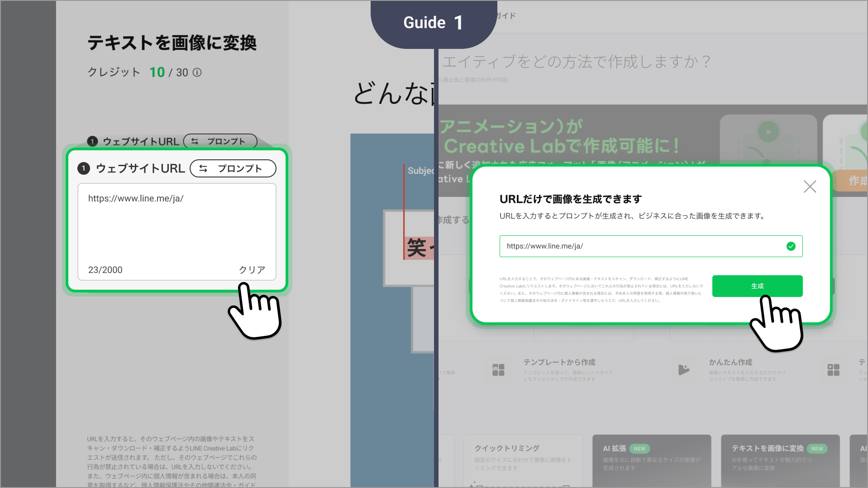
Task: Click play icon on the banner thumbnail
Action: click(x=768, y=132)
